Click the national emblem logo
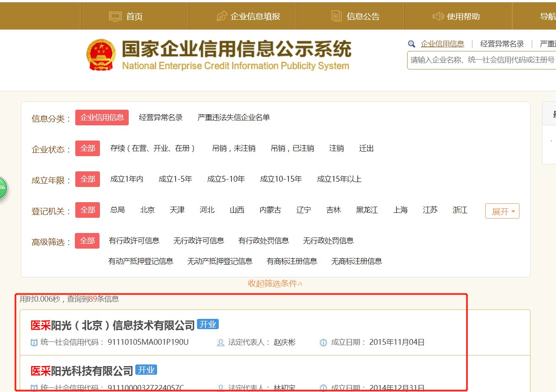Screen dimensions: 556x392 tap(101, 55)
